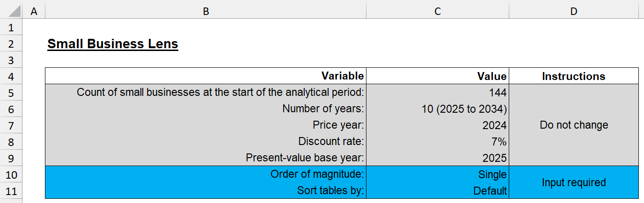Image resolution: width=644 pixels, height=203 pixels.
Task: Click the Sort tables by value Default
Action: point(490,191)
